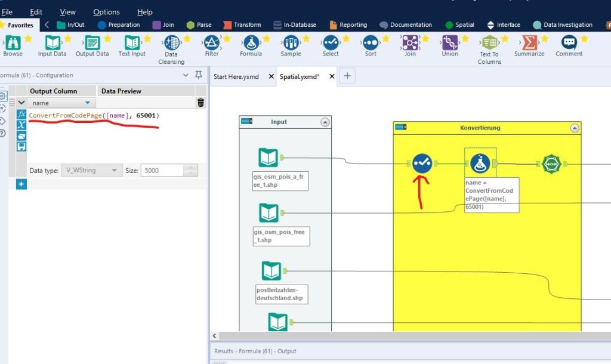This screenshot has width=611, height=364.
Task: Delete the name expression with trash icon
Action: pos(200,103)
